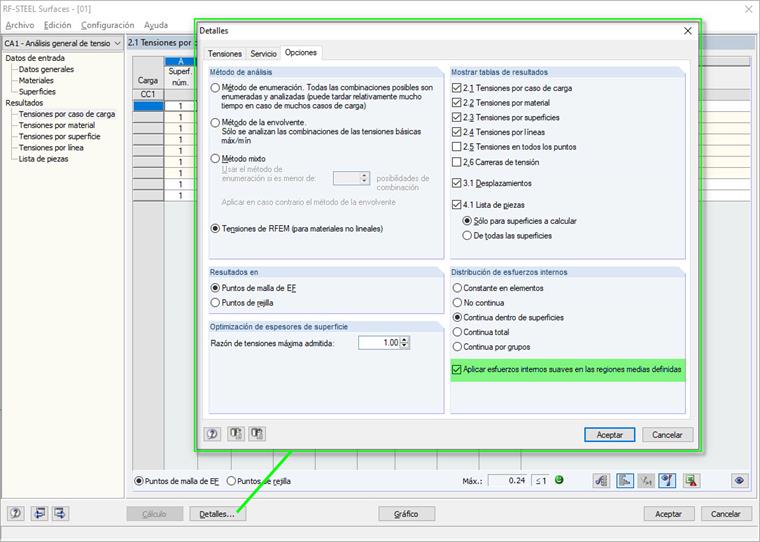Viewport: 760px width, 542px height.
Task: Click the eye view mode icon at far right
Action: (x=739, y=481)
